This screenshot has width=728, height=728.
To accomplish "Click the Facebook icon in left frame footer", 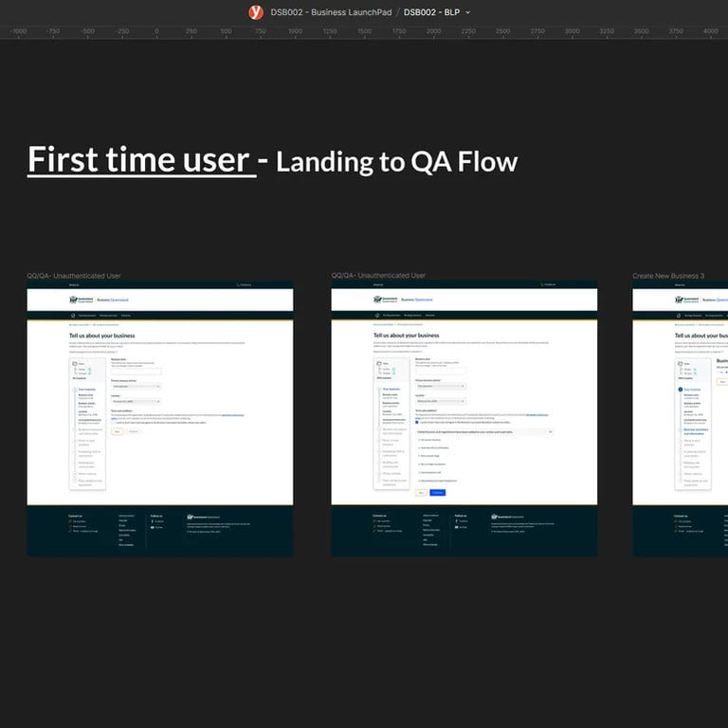I will coord(153,521).
